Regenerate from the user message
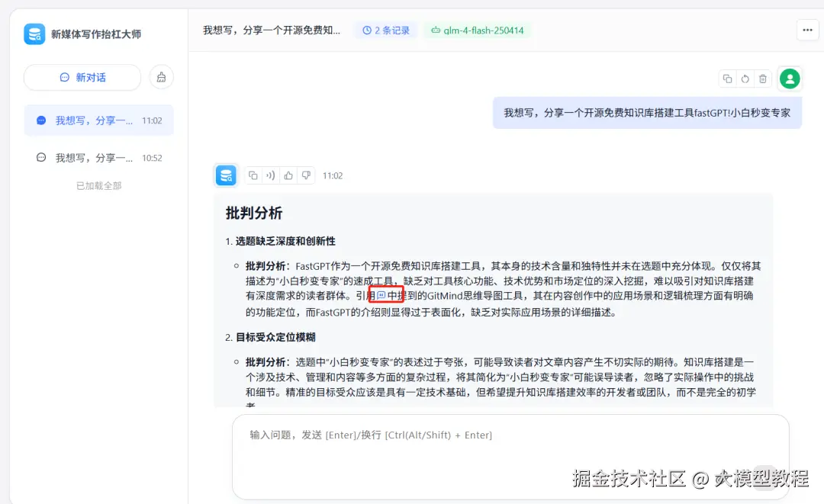824x504 pixels. click(x=745, y=79)
